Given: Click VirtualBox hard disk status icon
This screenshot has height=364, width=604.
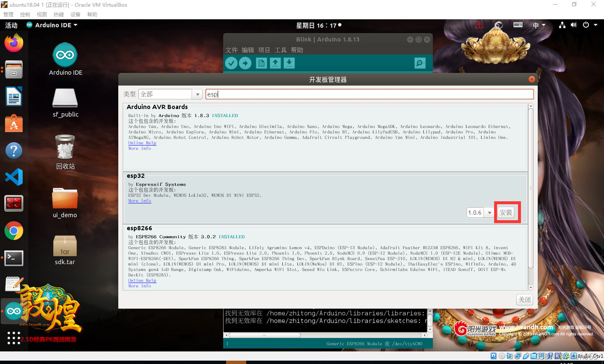Looking at the screenshot, I should (494, 356).
